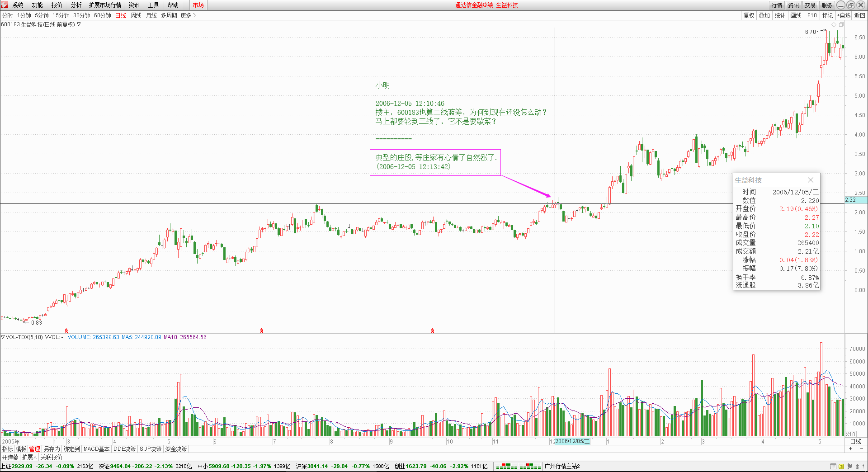
Task: Click the red app logo in top-left corner
Action: (5, 5)
